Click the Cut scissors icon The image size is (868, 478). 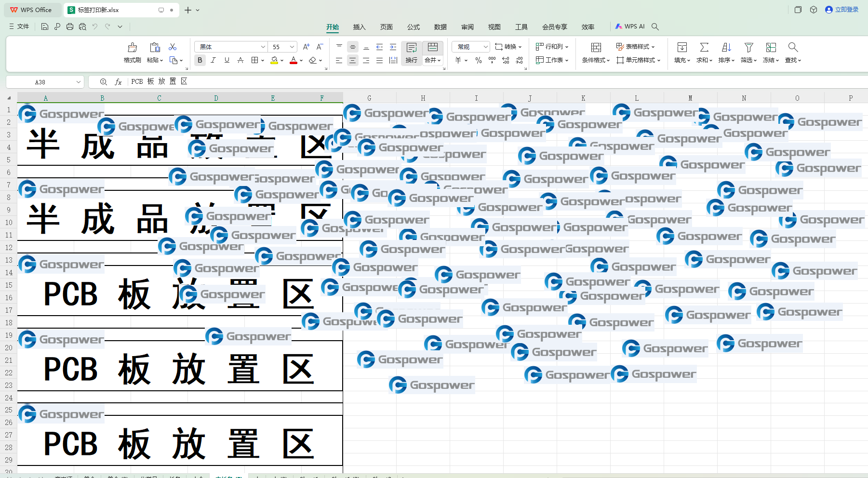click(x=173, y=47)
